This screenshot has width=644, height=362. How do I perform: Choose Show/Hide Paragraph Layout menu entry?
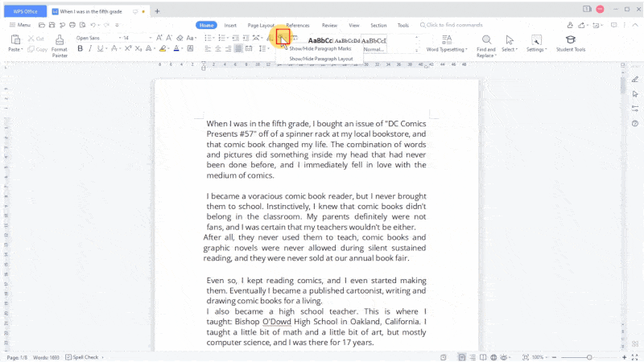point(320,59)
